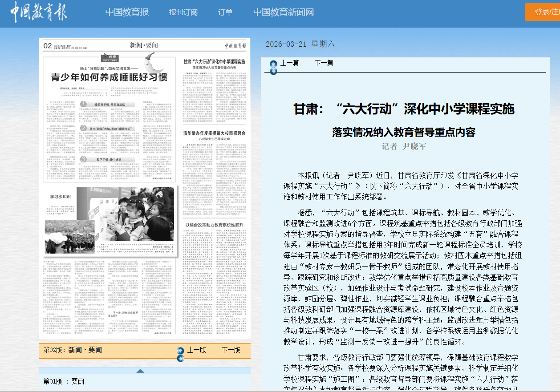The width and height of the screenshot is (560, 392).
Task: Collapse the page list with the triangle arrow
Action: coord(140,371)
